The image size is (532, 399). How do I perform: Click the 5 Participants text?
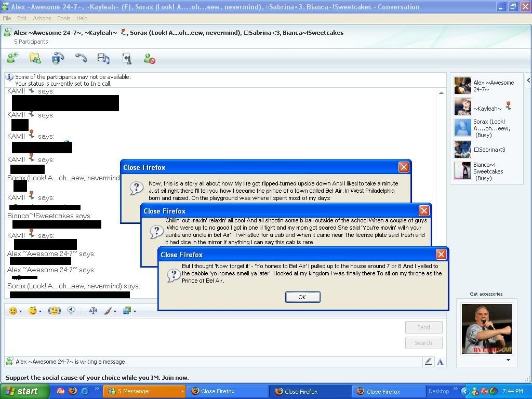31,42
